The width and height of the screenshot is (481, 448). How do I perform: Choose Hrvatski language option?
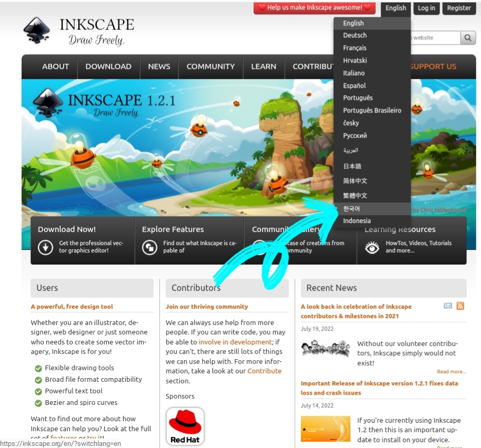(372, 60)
